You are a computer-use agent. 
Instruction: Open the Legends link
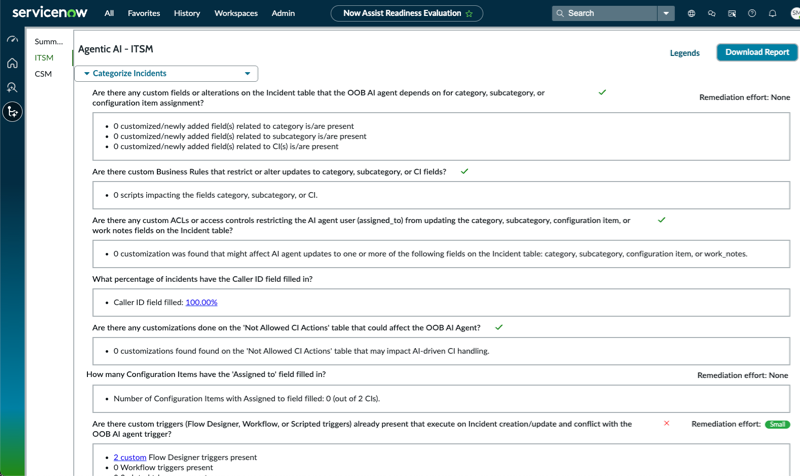[685, 53]
